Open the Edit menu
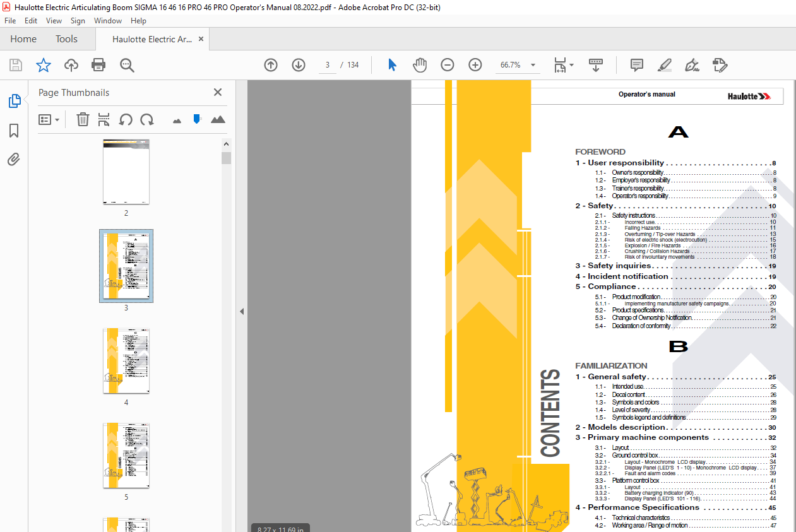 pos(31,21)
